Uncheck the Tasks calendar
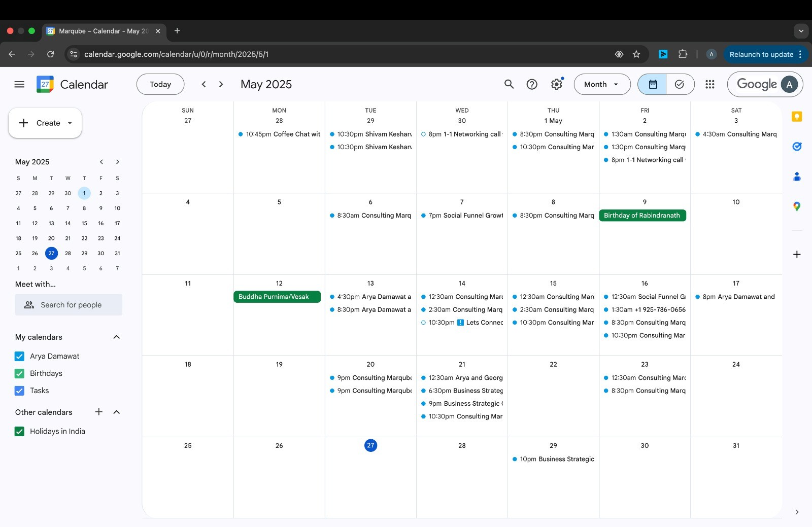 point(19,391)
